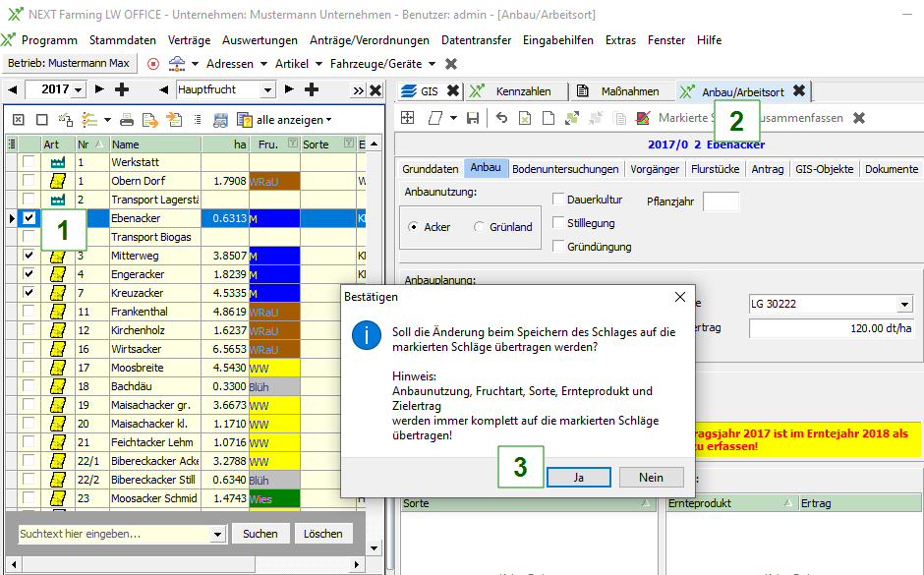The image size is (924, 575).
Task: Click the printer icon in field list toolbar
Action: coord(126,120)
